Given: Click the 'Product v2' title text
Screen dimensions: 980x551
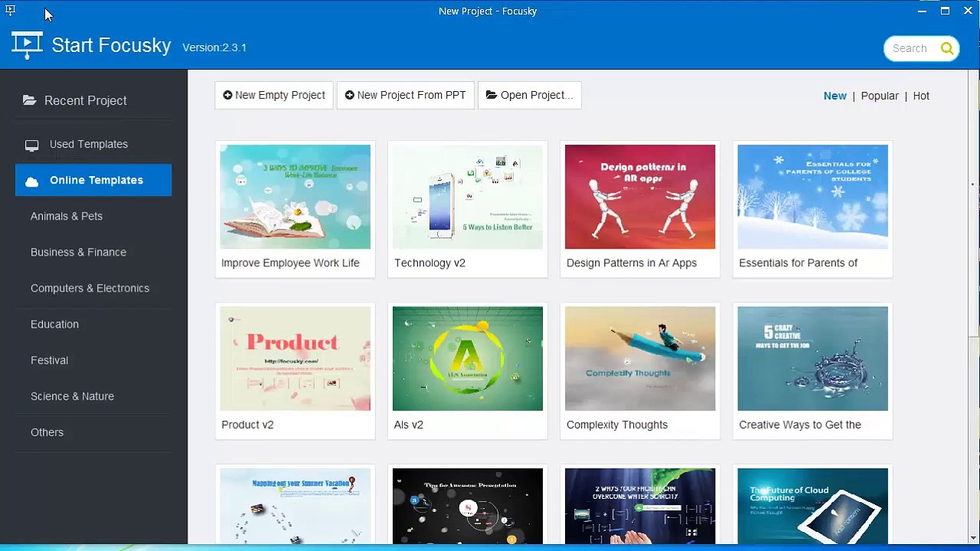Looking at the screenshot, I should [247, 424].
